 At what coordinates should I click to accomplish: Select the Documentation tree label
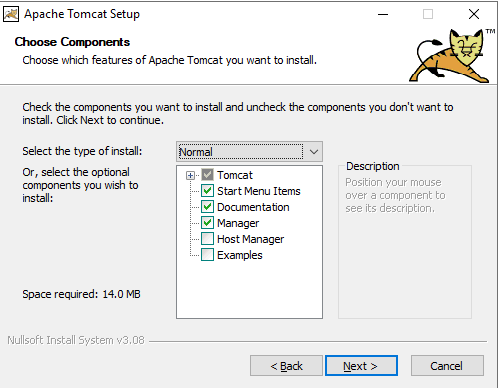[x=253, y=207]
